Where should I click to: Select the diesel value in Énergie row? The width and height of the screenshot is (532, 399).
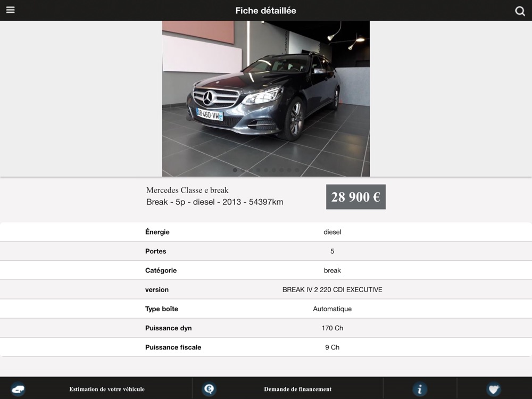(332, 232)
